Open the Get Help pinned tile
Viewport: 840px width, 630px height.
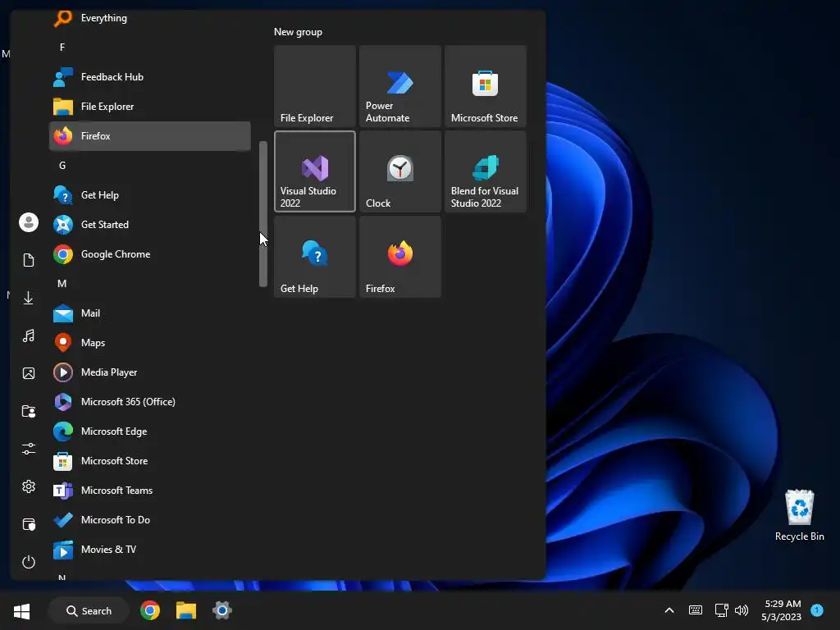point(315,257)
